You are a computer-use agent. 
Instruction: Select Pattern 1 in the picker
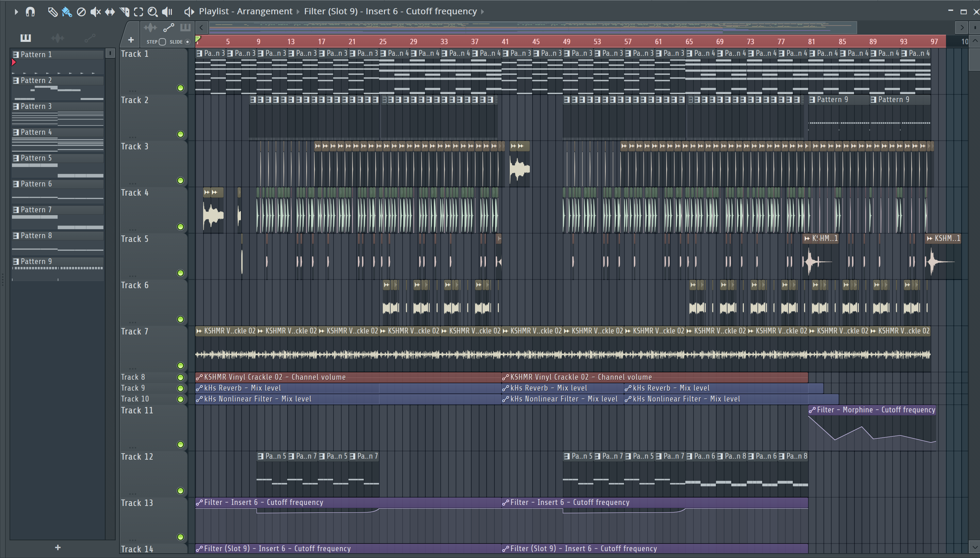pos(58,54)
